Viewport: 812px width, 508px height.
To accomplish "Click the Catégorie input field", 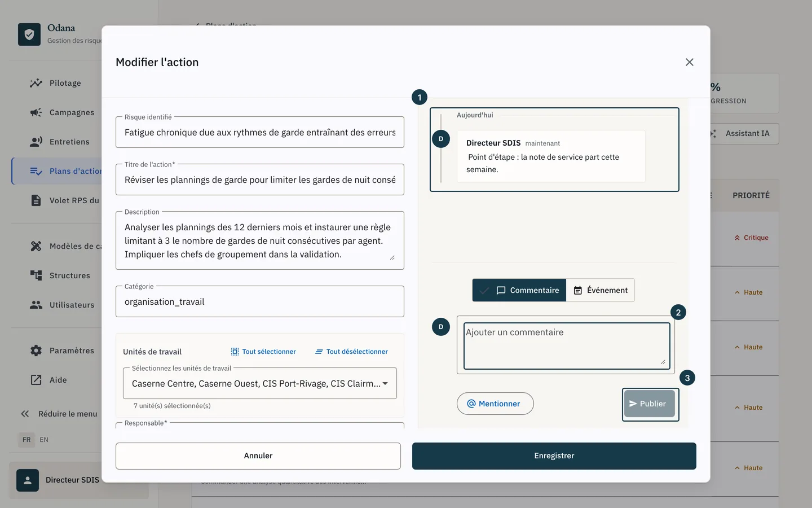I will pyautogui.click(x=260, y=301).
